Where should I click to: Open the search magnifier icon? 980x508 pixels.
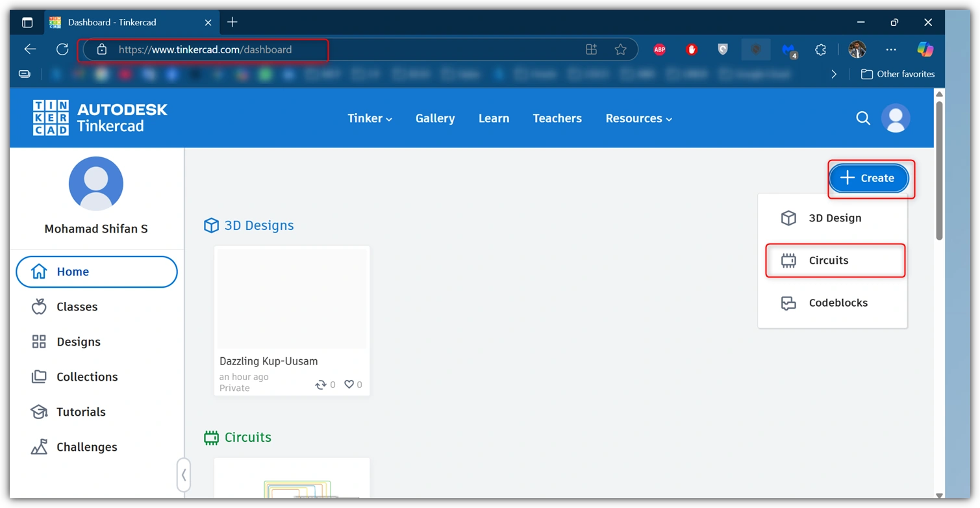(862, 118)
